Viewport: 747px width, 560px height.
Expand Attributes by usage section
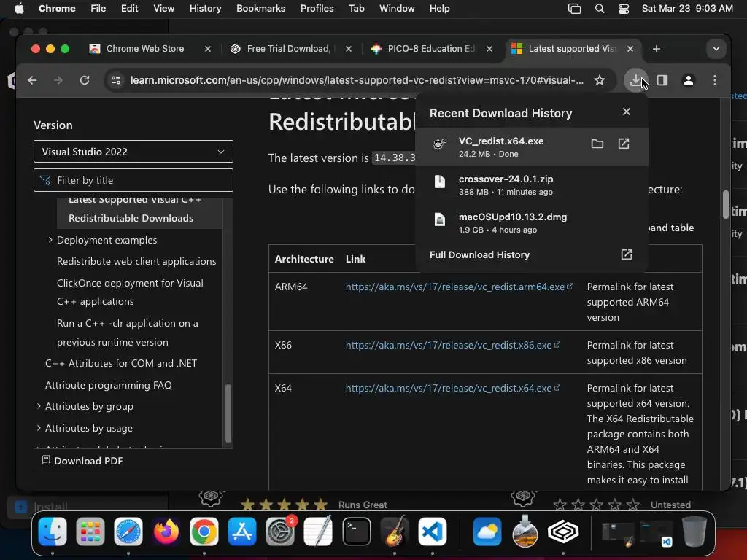[x=39, y=428]
